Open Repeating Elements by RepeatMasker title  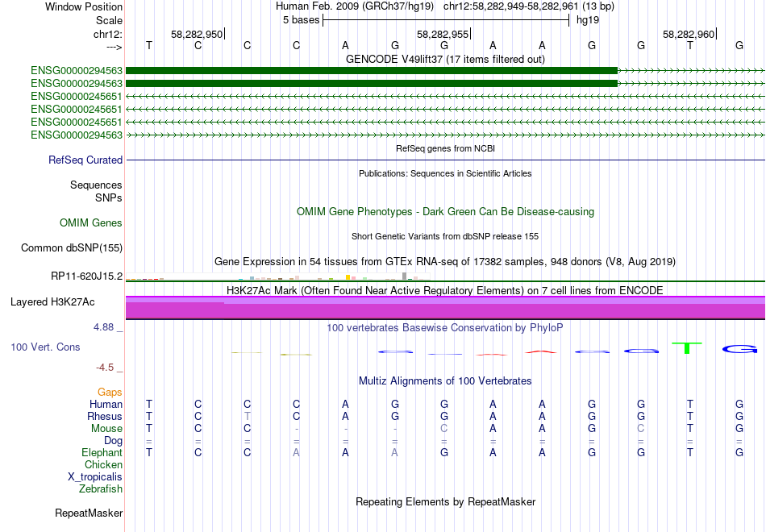[445, 501]
